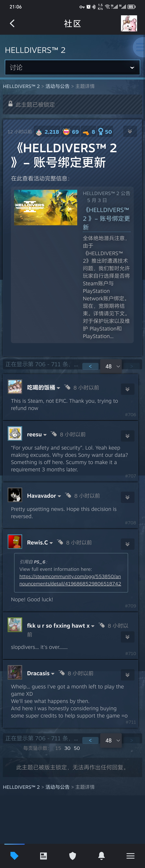Open the user profile avatar
145x868 pixels.
tap(129, 23)
